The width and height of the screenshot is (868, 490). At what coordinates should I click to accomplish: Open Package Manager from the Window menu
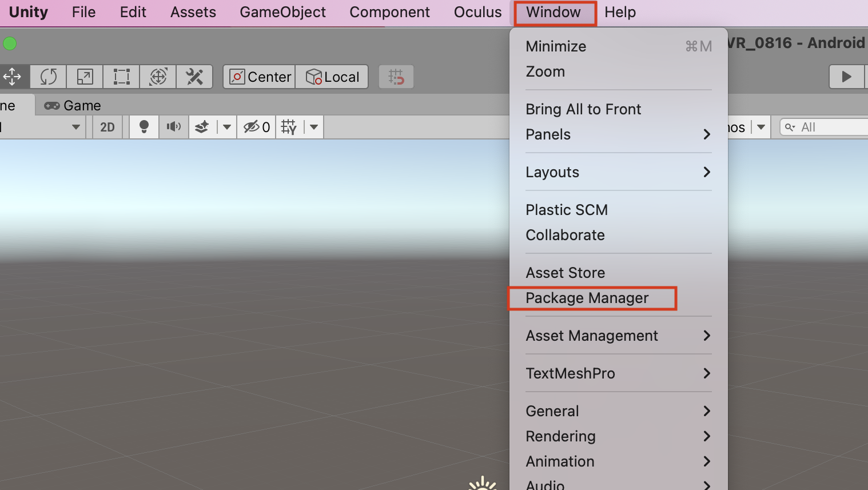(587, 298)
